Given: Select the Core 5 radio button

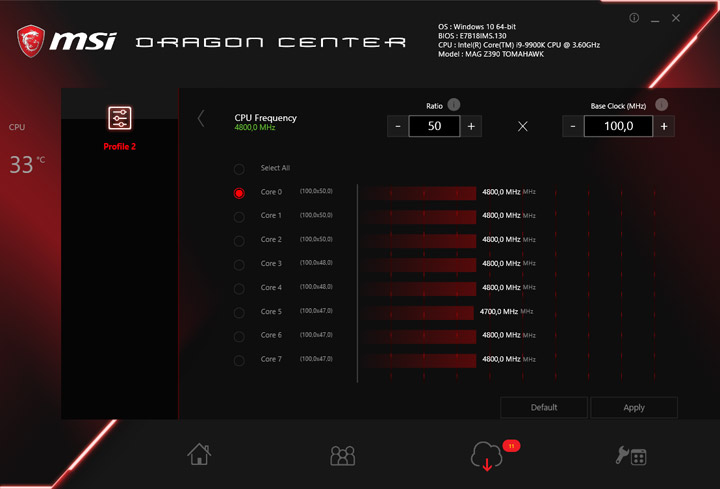Looking at the screenshot, I should click(x=239, y=313).
